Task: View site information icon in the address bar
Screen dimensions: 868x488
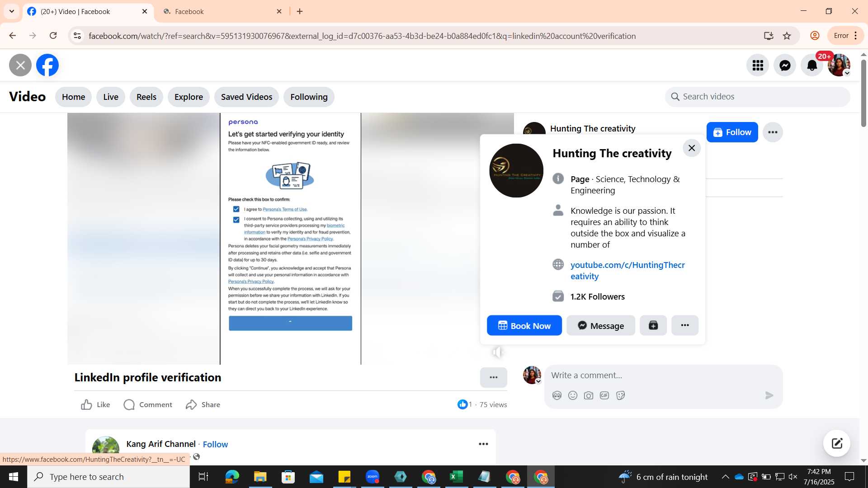Action: (77, 36)
